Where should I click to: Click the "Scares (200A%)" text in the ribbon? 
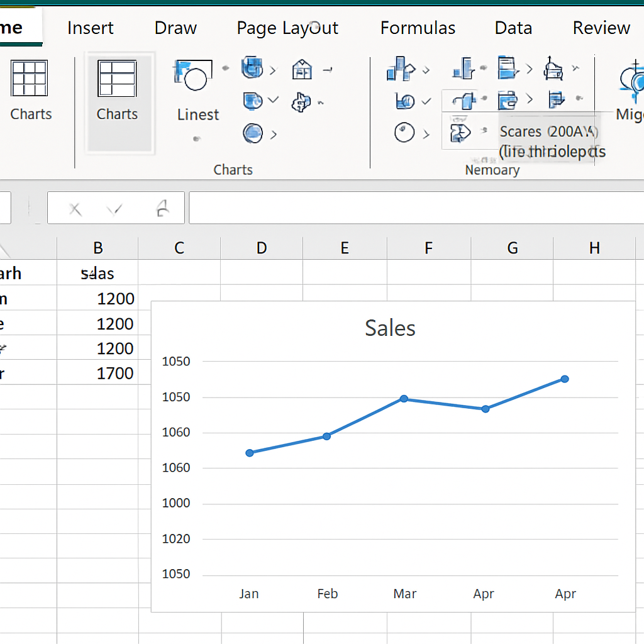click(x=548, y=131)
